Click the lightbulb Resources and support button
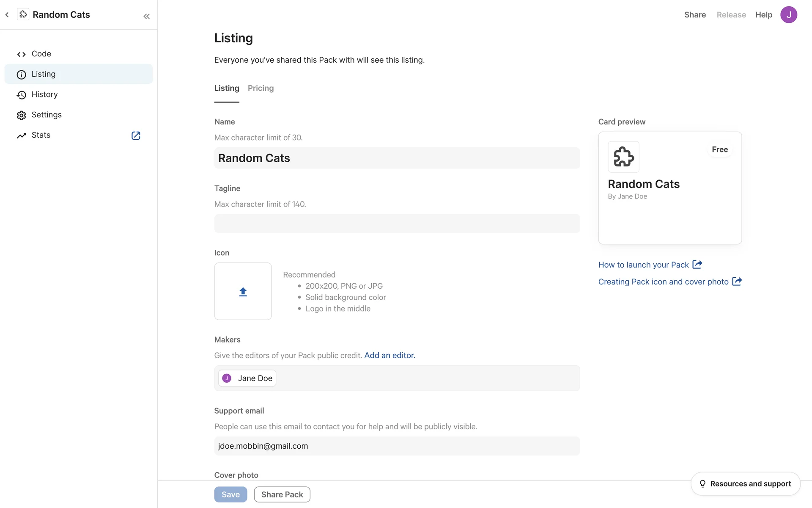812x508 pixels. click(745, 483)
